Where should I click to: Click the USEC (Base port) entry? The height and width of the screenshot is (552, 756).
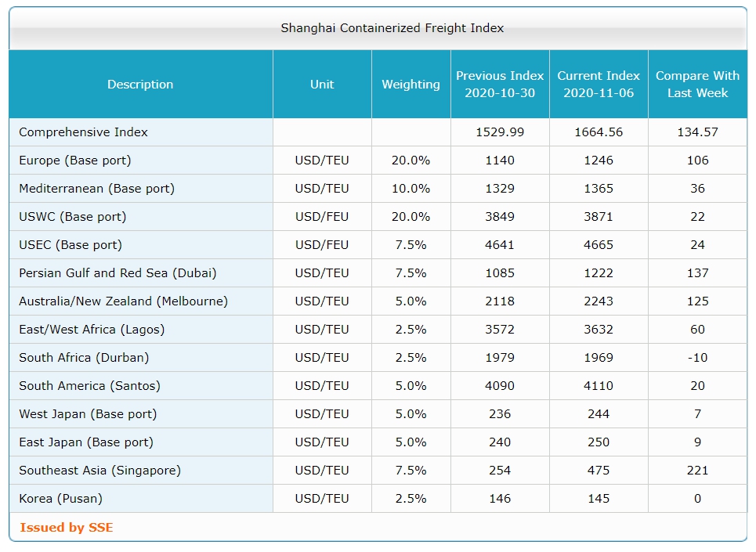coord(71,245)
